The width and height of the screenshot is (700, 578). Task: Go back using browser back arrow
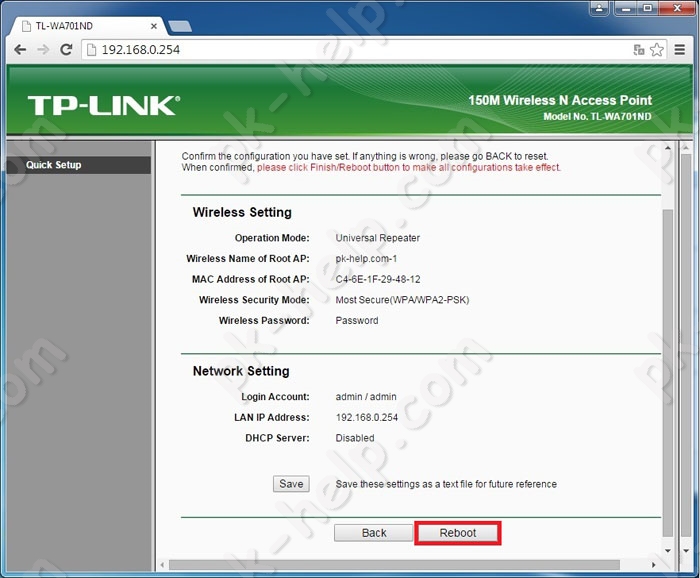pyautogui.click(x=20, y=50)
